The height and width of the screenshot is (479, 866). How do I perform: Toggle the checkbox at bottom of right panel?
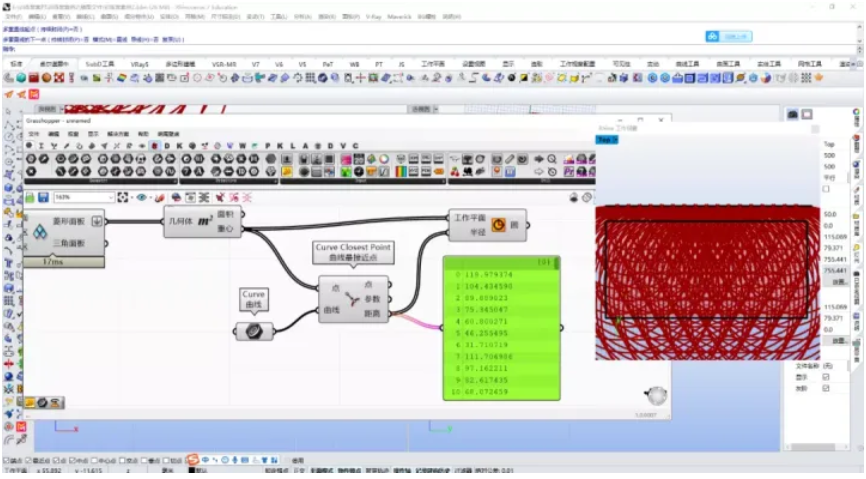point(826,390)
